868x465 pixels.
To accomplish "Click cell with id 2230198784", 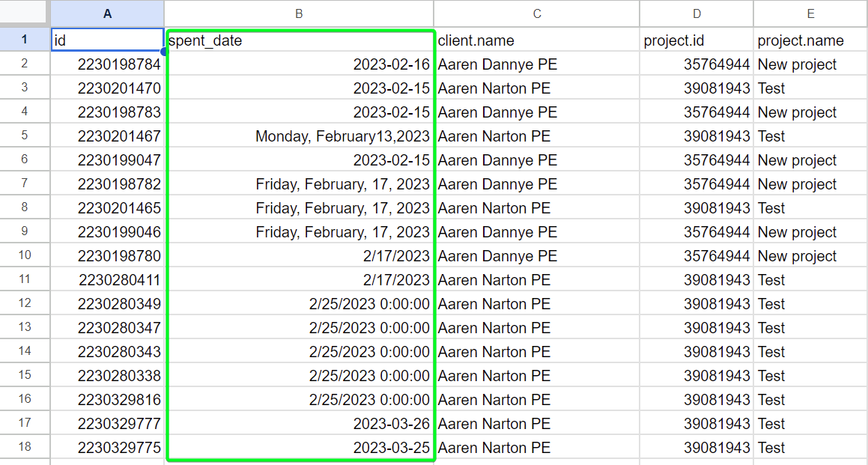I will point(107,64).
